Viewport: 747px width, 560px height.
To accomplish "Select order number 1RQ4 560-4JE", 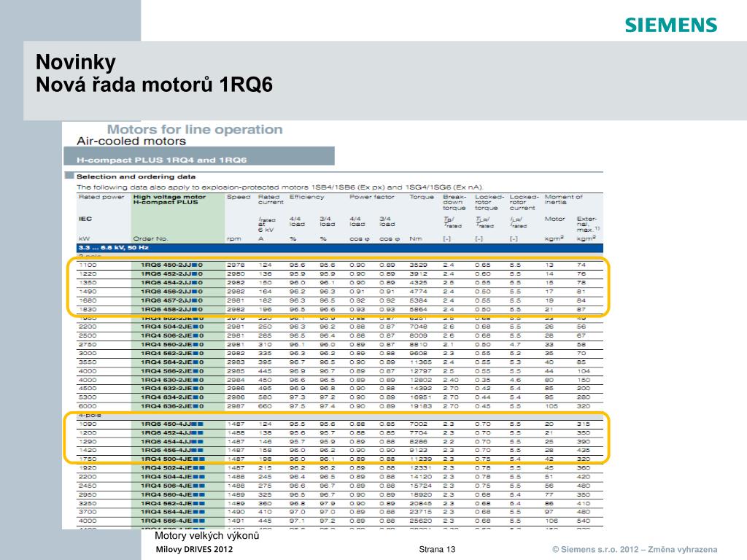I will [172, 495].
